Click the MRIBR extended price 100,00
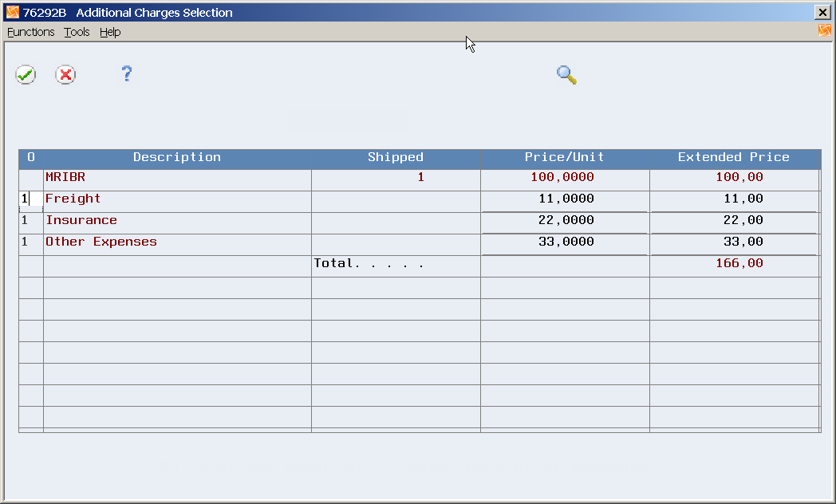Screen dimensions: 836x504 point(739,177)
